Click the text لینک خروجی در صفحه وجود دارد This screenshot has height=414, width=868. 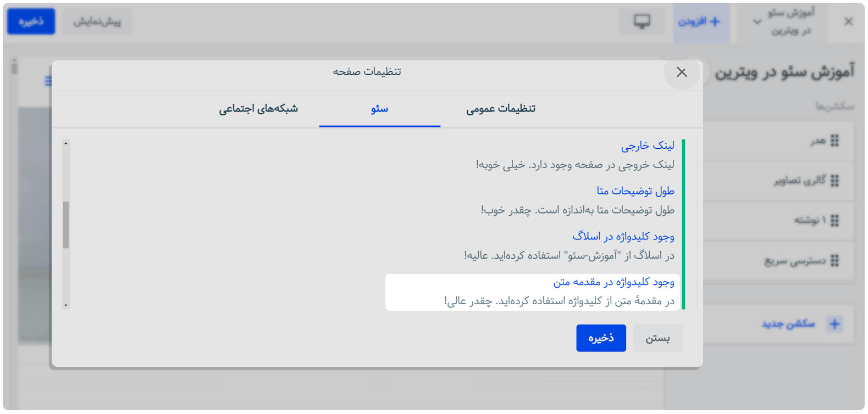coord(601,165)
